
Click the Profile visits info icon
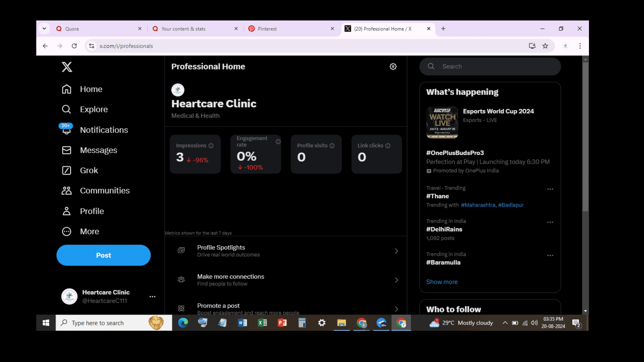click(332, 146)
